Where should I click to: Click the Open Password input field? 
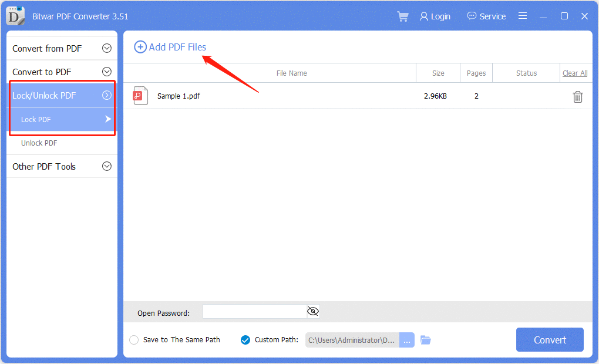pos(255,312)
